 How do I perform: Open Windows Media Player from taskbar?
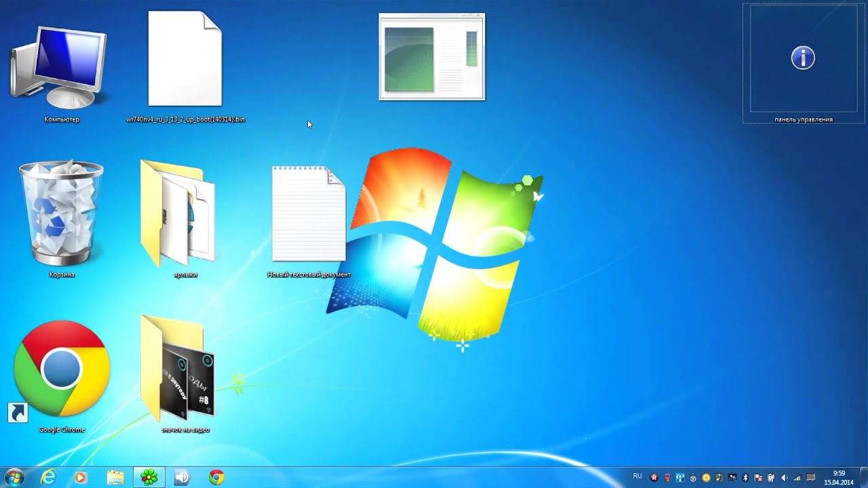coord(80,477)
